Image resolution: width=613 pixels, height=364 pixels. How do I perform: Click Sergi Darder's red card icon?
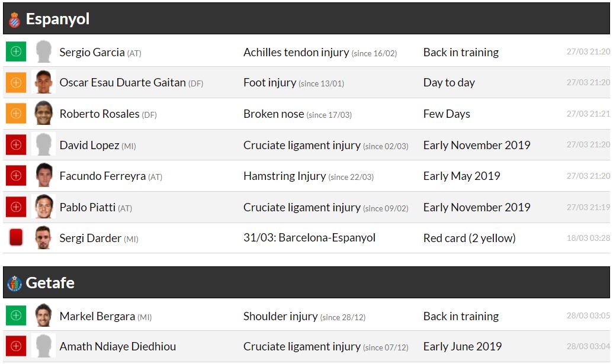pyautogui.click(x=16, y=238)
